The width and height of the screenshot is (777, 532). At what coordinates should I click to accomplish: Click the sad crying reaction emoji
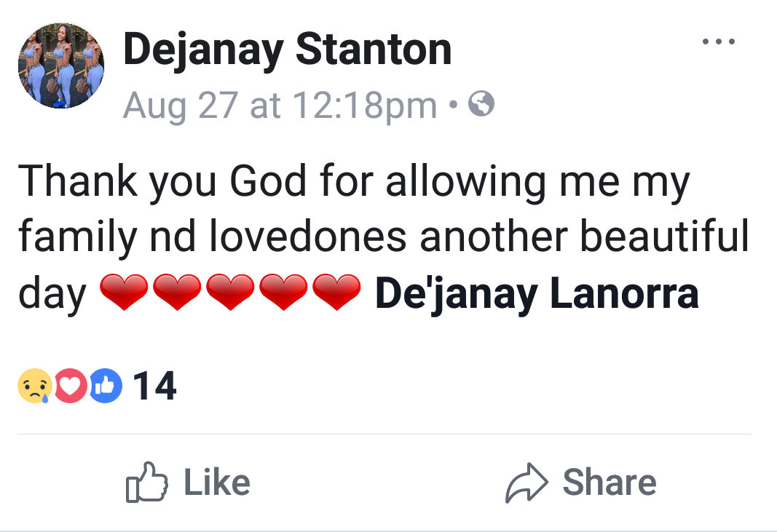click(34, 386)
